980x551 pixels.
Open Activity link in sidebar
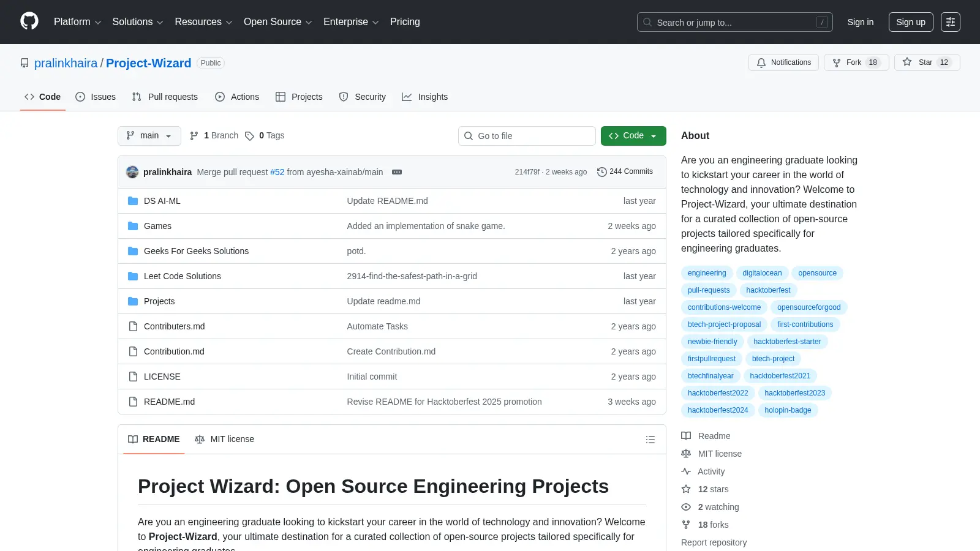coord(703,471)
